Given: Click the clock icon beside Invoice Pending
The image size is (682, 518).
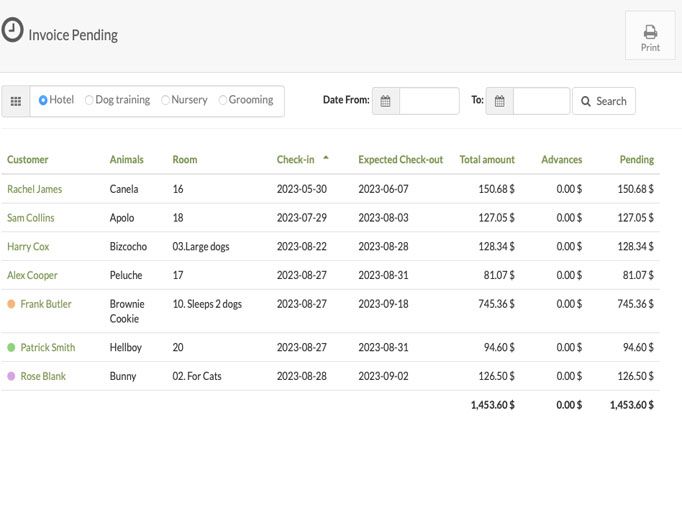Looking at the screenshot, I should tap(12, 30).
